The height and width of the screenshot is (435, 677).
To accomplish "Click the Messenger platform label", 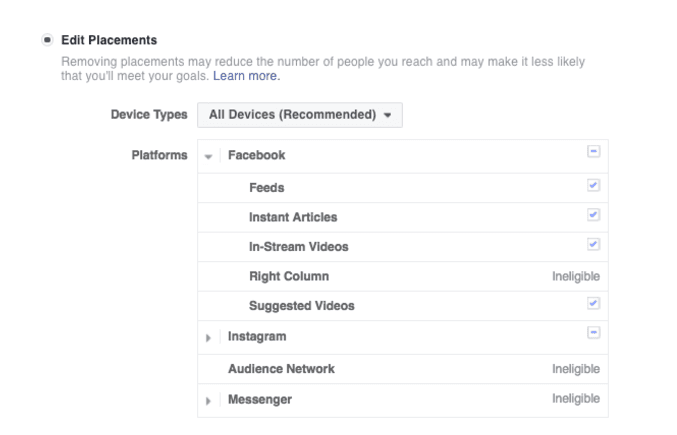I will pos(260,399).
